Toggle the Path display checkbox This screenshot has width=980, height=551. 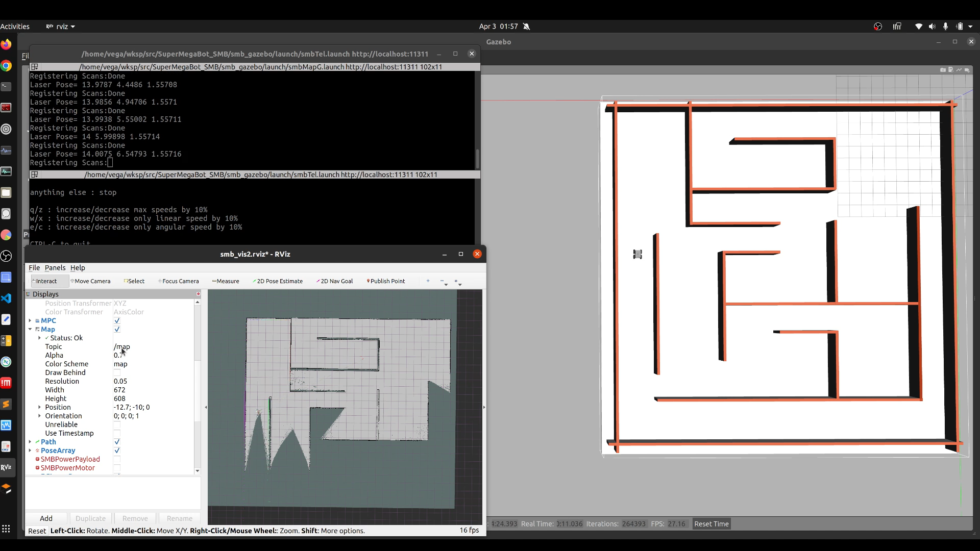(x=117, y=442)
